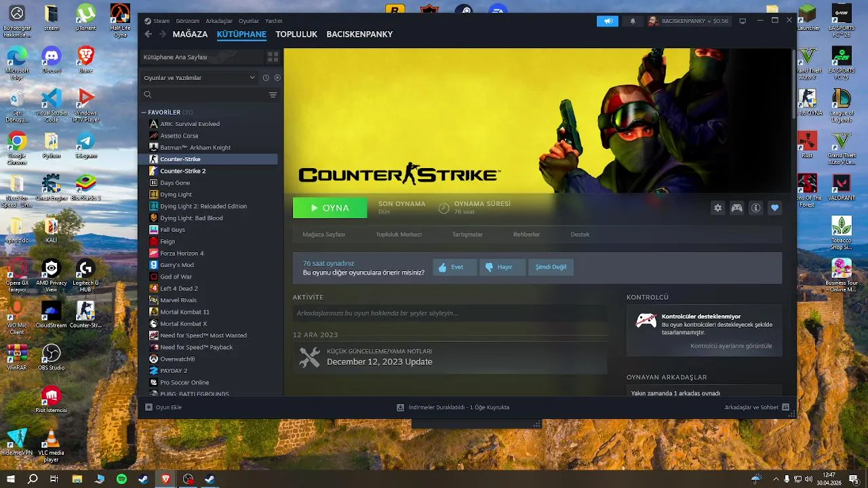The image size is (868, 488).
Task: Open Oyun Ekle add game button
Action: coord(163,407)
